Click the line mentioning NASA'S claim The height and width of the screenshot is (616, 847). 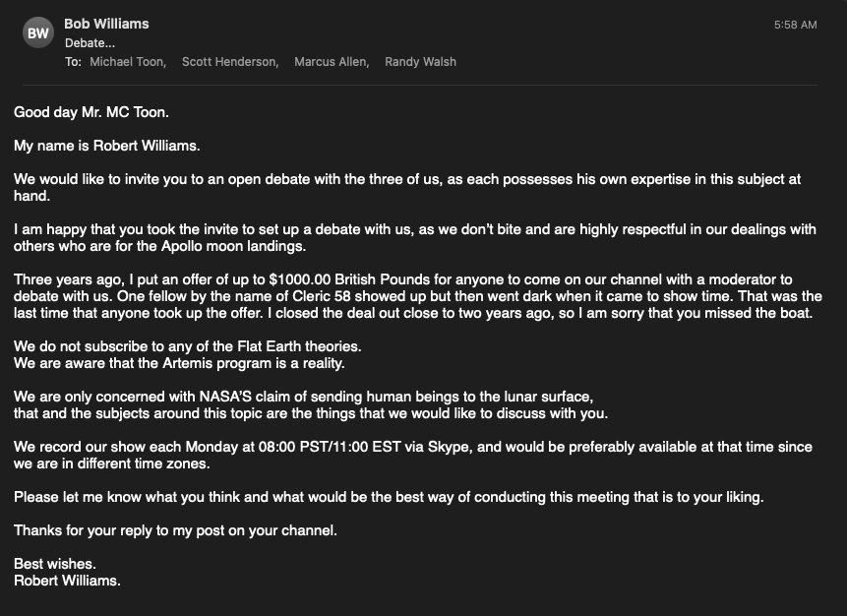[304, 397]
